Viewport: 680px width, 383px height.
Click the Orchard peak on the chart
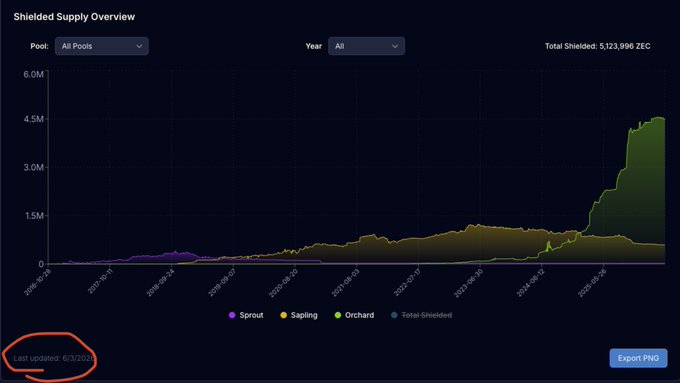[660, 118]
